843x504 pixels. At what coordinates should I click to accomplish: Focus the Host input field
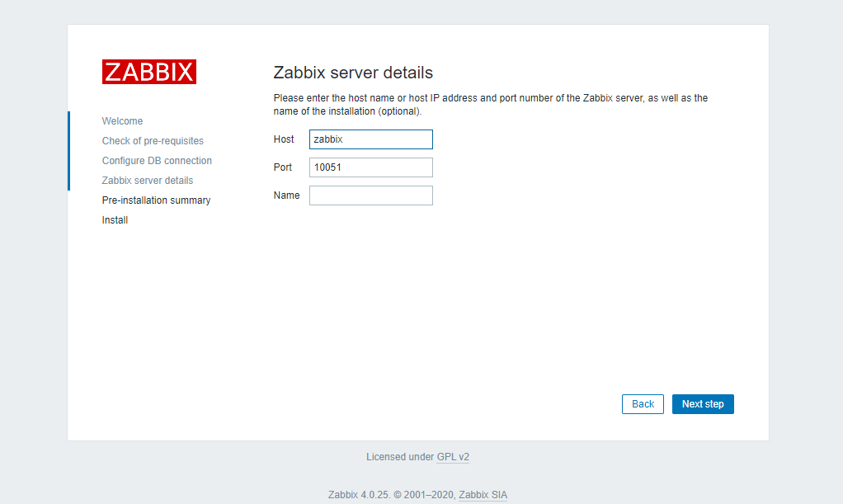point(371,139)
